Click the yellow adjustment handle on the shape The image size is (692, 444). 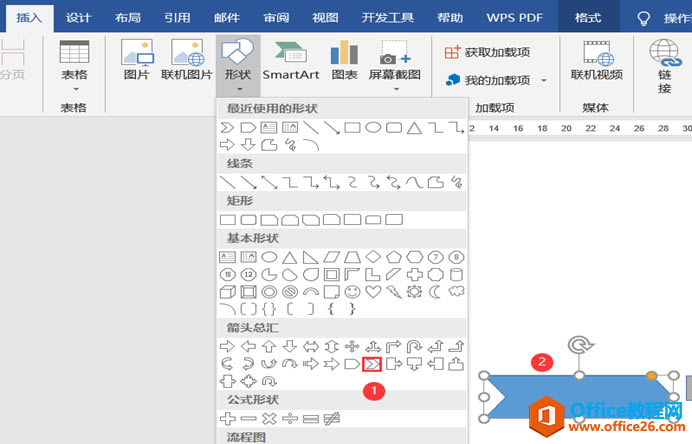(652, 376)
